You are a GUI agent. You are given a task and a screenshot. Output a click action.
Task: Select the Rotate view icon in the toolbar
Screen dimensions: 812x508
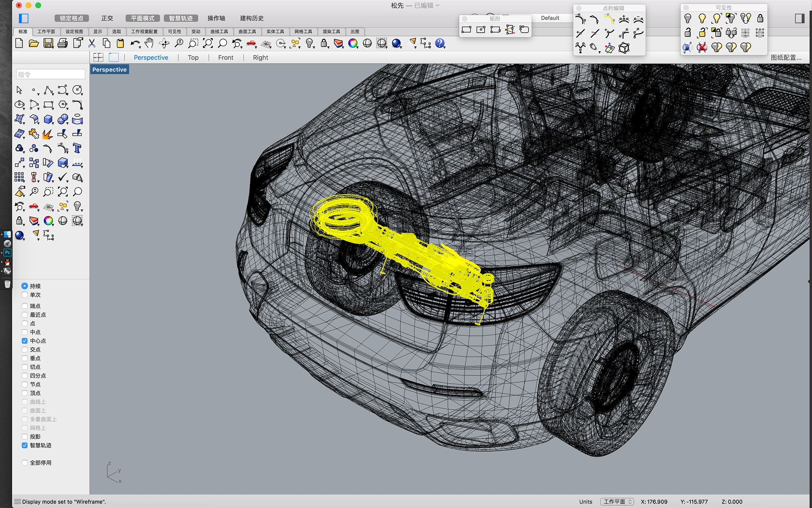tap(164, 43)
